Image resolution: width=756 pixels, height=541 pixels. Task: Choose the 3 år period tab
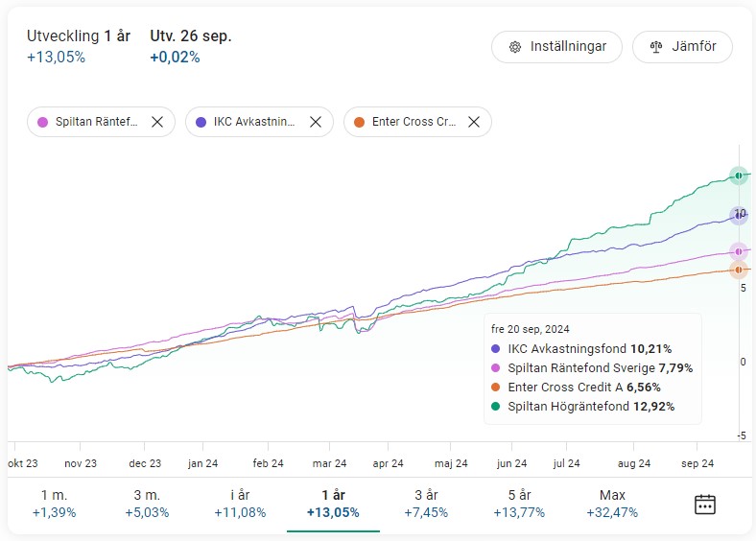pos(426,504)
